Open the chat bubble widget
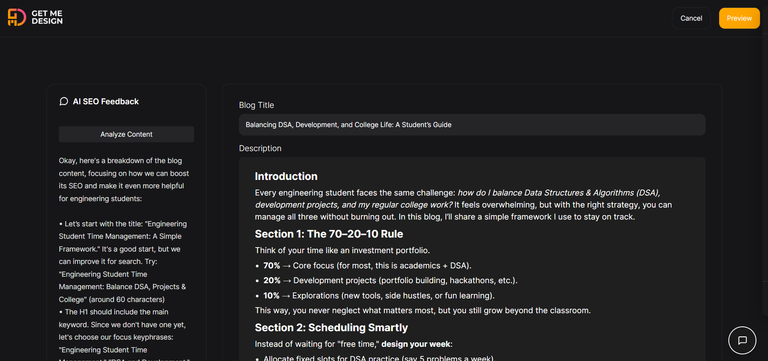This screenshot has height=361, width=768. click(x=742, y=340)
